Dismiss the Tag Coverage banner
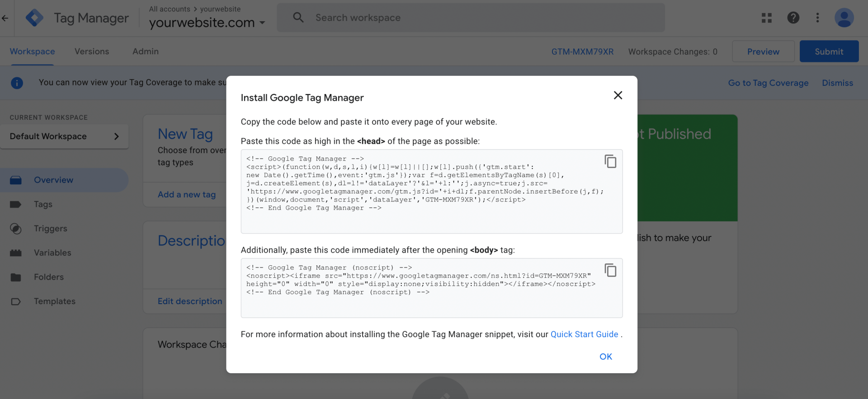868x399 pixels. (x=837, y=83)
